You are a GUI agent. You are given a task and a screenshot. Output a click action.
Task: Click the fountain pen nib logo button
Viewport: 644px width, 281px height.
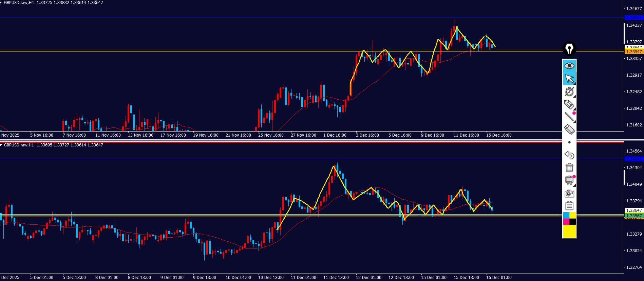569,49
